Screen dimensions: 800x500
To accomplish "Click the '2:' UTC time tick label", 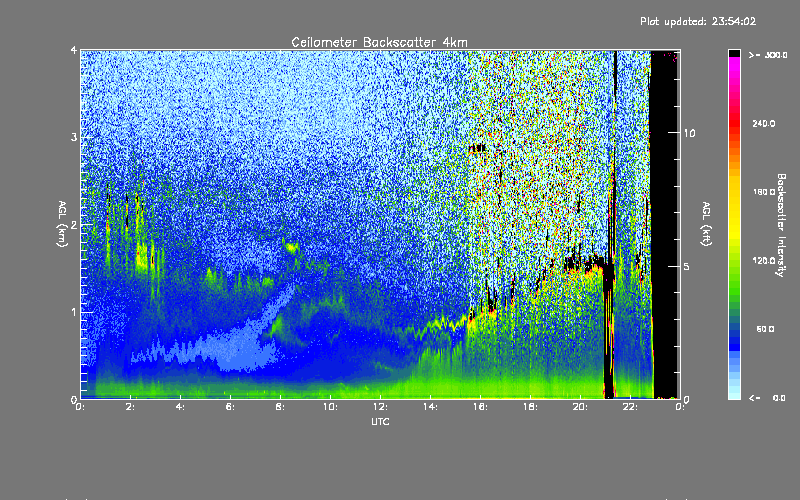I will click(x=131, y=407).
